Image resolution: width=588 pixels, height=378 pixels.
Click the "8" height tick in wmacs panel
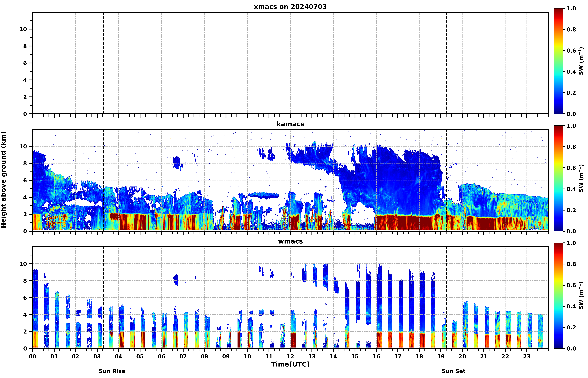point(25,281)
